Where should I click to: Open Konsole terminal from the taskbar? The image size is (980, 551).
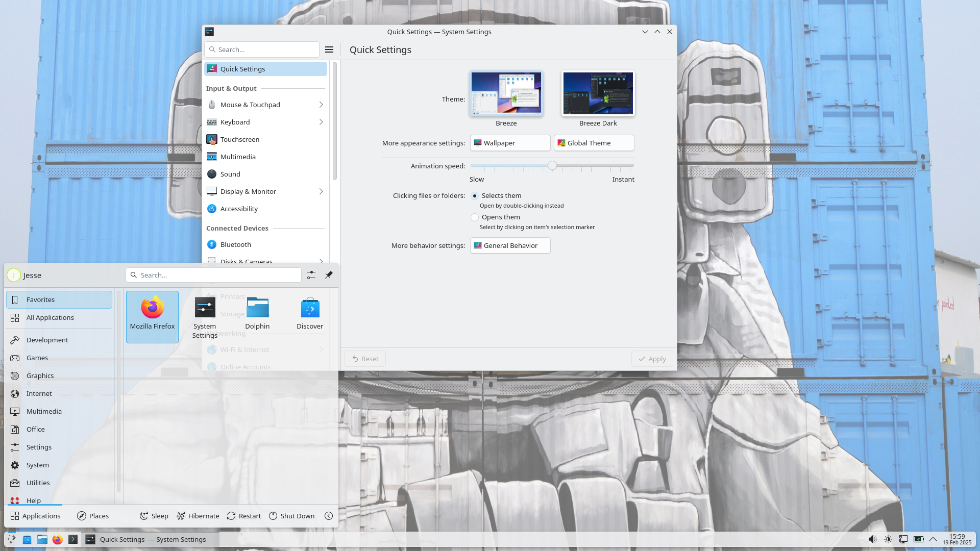tap(73, 539)
